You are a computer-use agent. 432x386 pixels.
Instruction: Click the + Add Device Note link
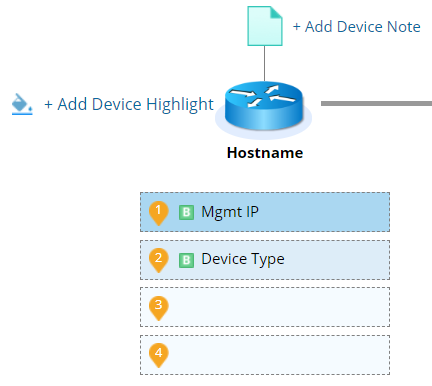click(x=356, y=27)
